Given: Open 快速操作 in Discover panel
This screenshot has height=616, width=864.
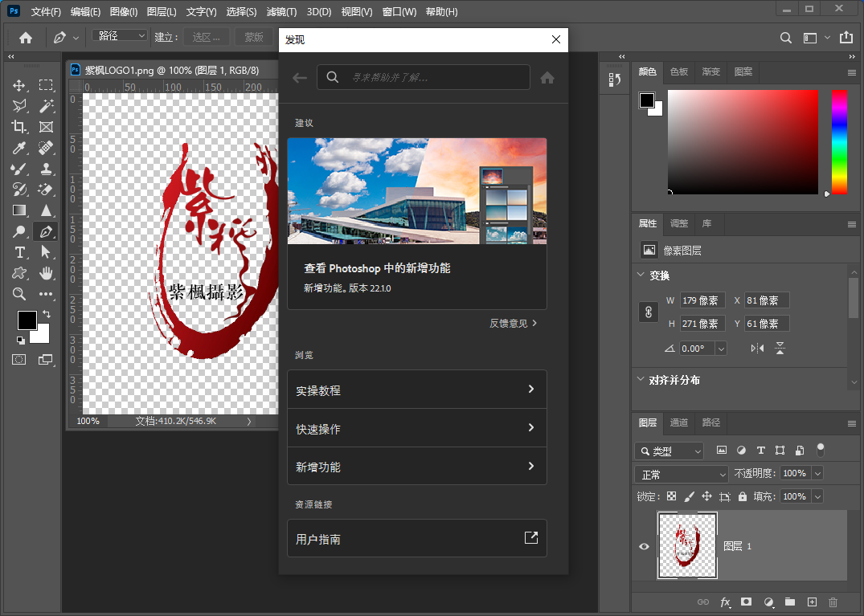Looking at the screenshot, I should tap(417, 428).
